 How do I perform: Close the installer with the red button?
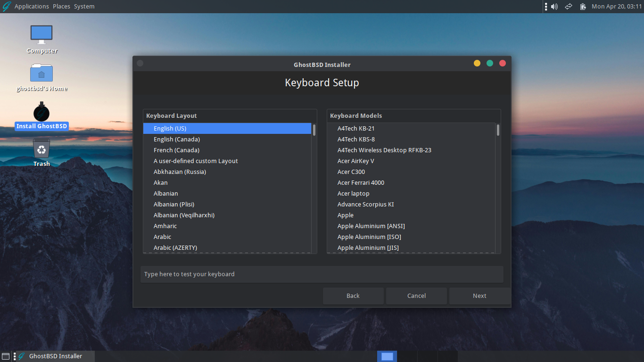point(503,63)
